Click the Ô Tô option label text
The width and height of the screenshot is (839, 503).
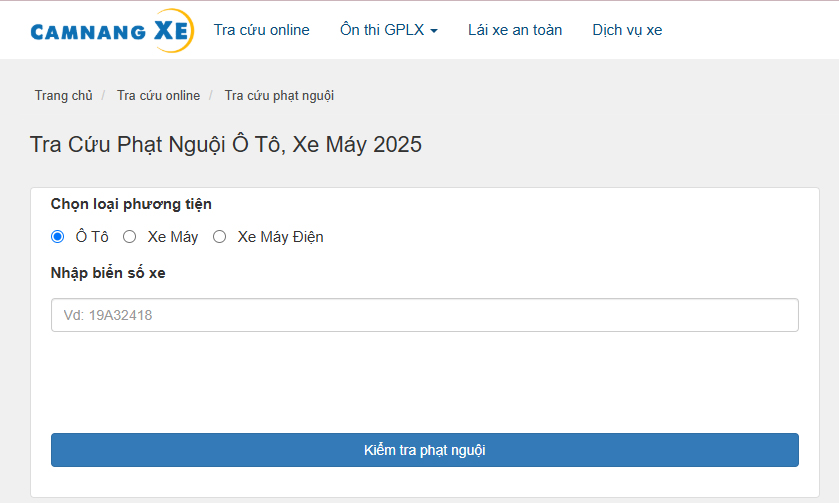pyautogui.click(x=92, y=237)
